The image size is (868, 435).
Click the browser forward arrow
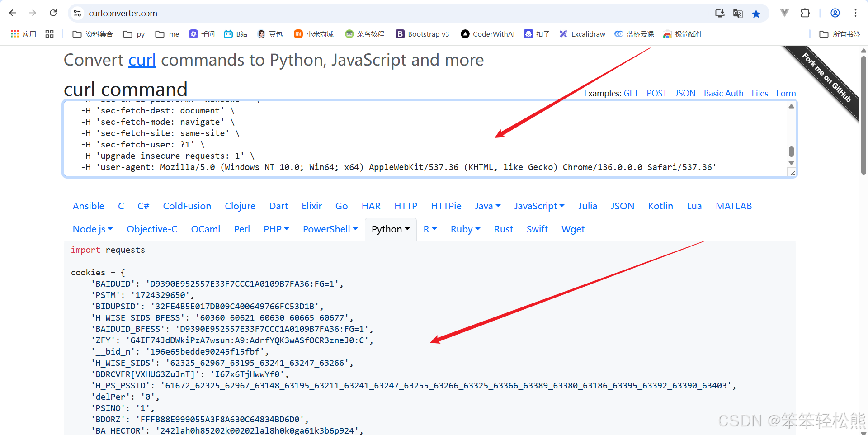pos(33,13)
